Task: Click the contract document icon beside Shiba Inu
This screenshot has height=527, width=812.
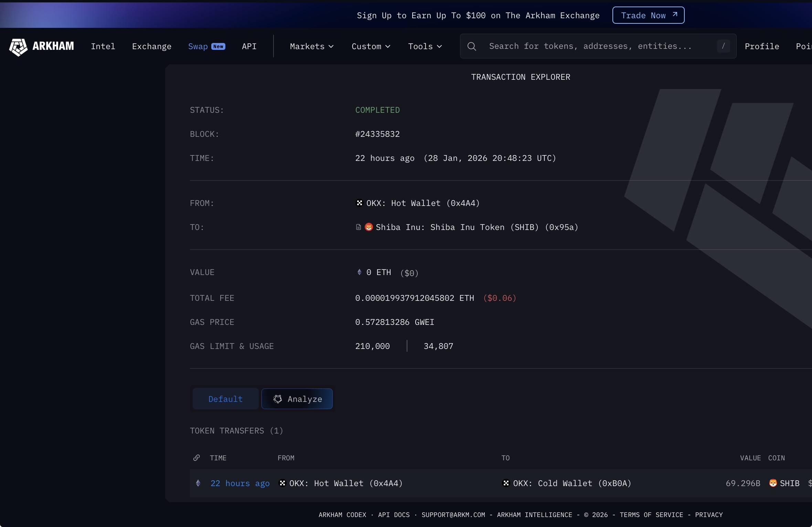Action: (x=358, y=227)
